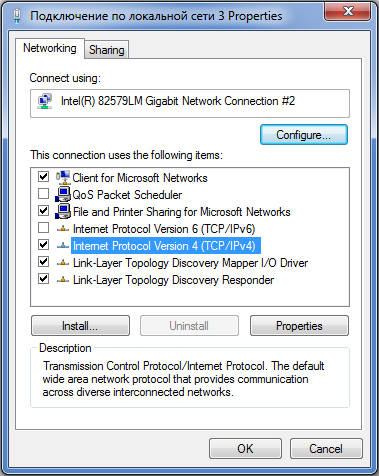Select the Link-Layer Topology Discovery Mapper item
The height and width of the screenshot is (476, 379).
coord(190,263)
